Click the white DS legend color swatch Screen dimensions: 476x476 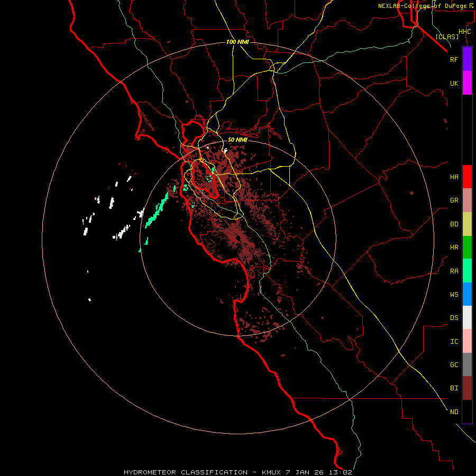(x=467, y=317)
